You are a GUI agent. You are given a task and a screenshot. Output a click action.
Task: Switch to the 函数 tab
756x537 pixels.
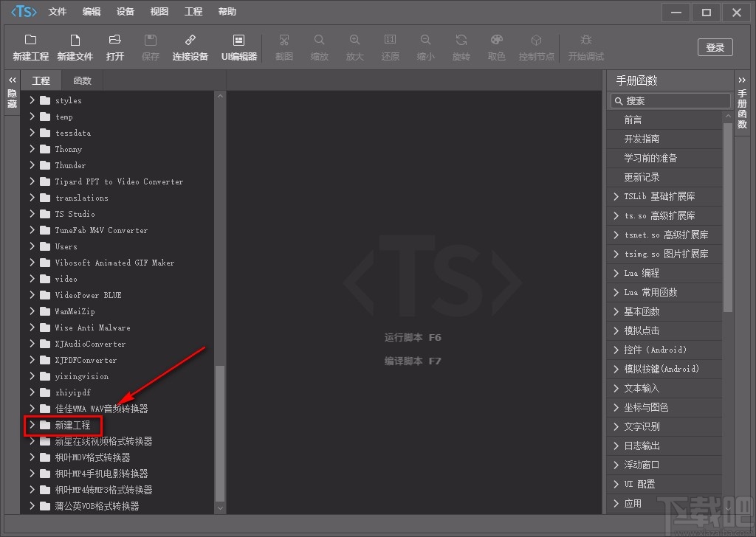[x=82, y=80]
